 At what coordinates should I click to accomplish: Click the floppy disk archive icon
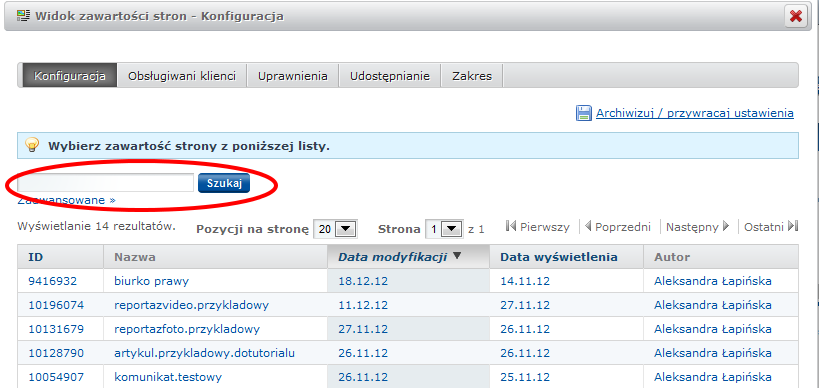click(x=583, y=113)
